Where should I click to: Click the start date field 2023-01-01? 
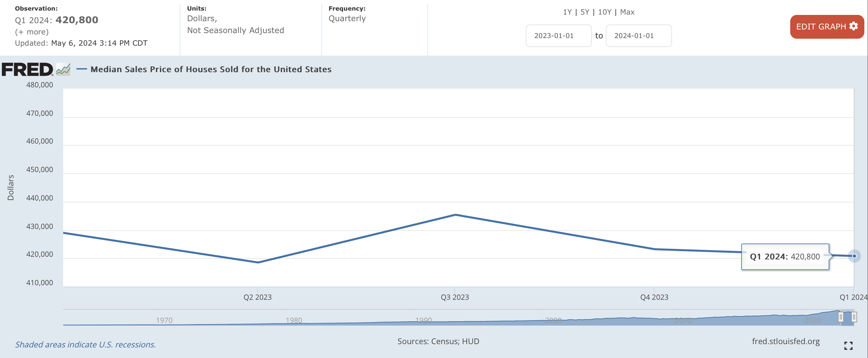click(558, 36)
